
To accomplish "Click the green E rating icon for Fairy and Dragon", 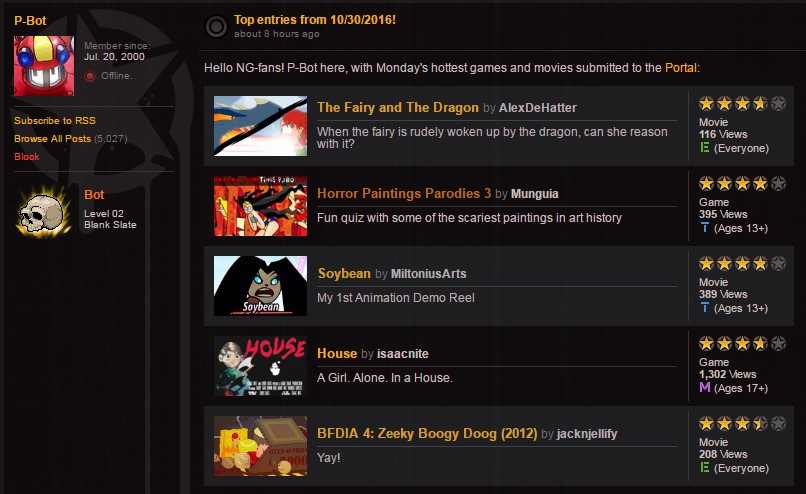I will tap(705, 148).
